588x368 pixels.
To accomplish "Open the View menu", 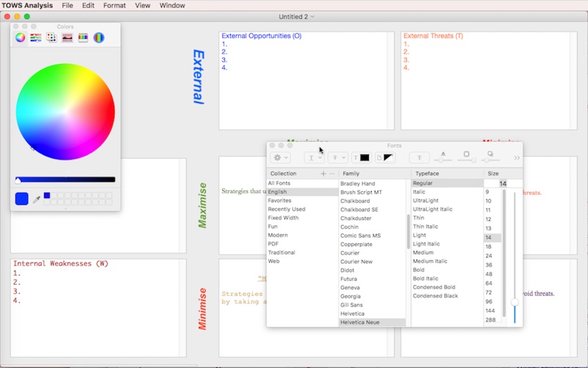I will (x=143, y=5).
